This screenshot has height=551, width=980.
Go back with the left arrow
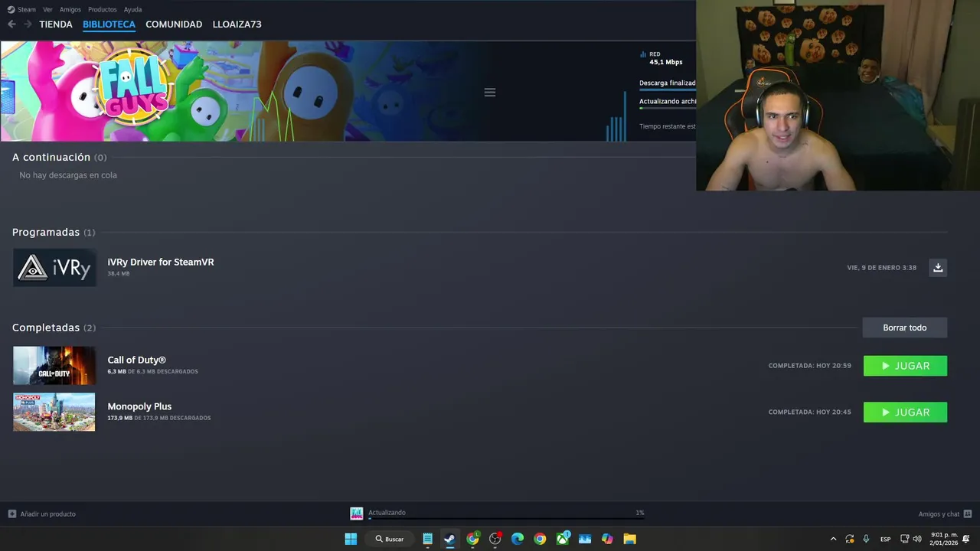[11, 24]
